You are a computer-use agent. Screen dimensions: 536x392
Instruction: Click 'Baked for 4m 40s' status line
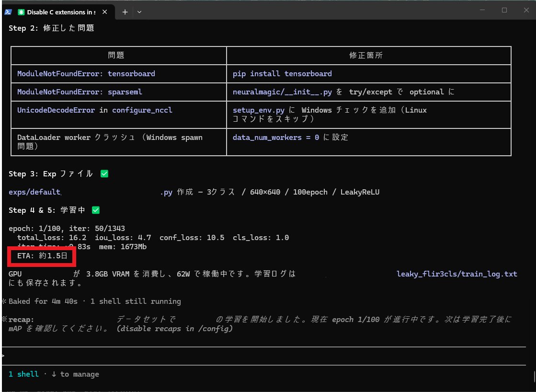[x=43, y=301]
